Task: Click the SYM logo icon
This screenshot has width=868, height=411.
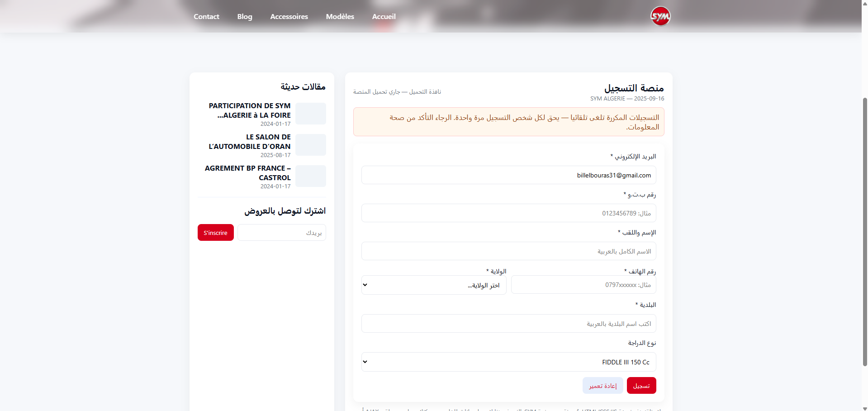Action: point(660,16)
